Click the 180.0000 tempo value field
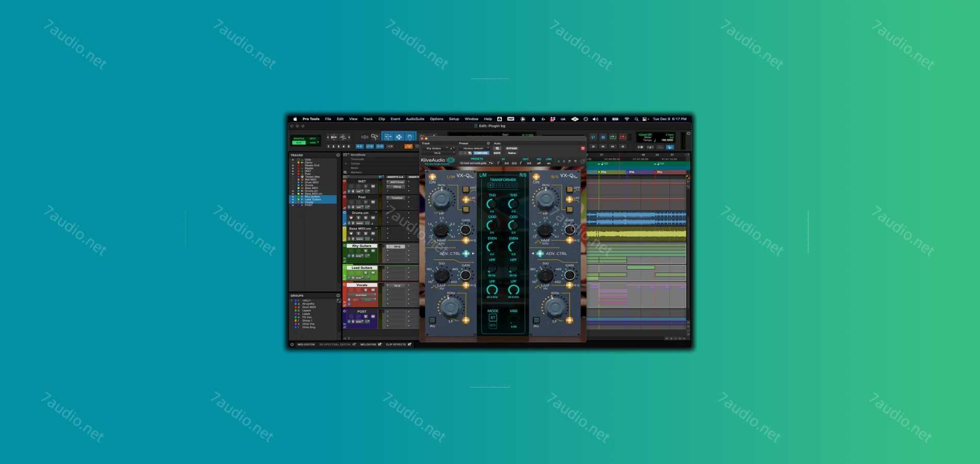This screenshot has width=980, height=464. [x=667, y=140]
